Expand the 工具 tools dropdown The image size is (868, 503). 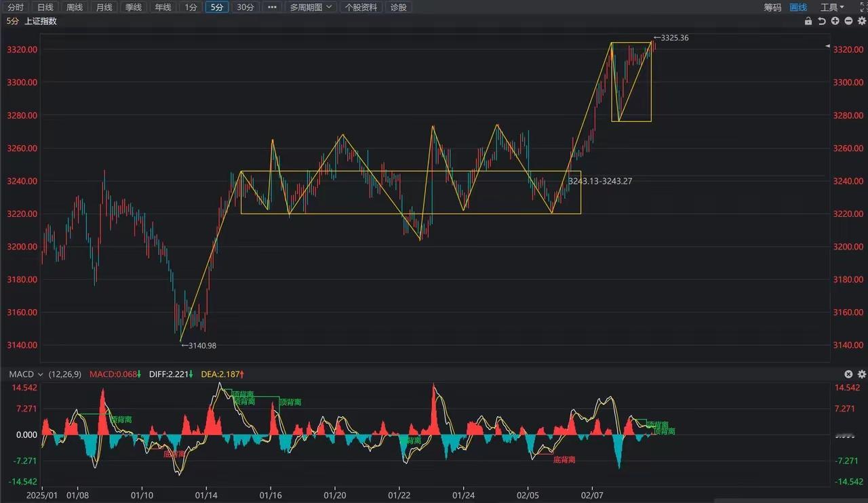pos(832,7)
